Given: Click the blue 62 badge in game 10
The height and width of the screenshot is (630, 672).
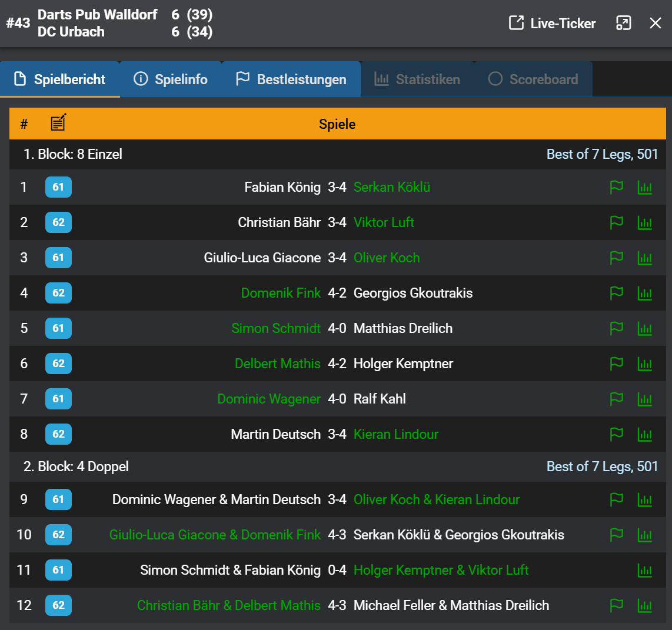Looking at the screenshot, I should pyautogui.click(x=58, y=535).
